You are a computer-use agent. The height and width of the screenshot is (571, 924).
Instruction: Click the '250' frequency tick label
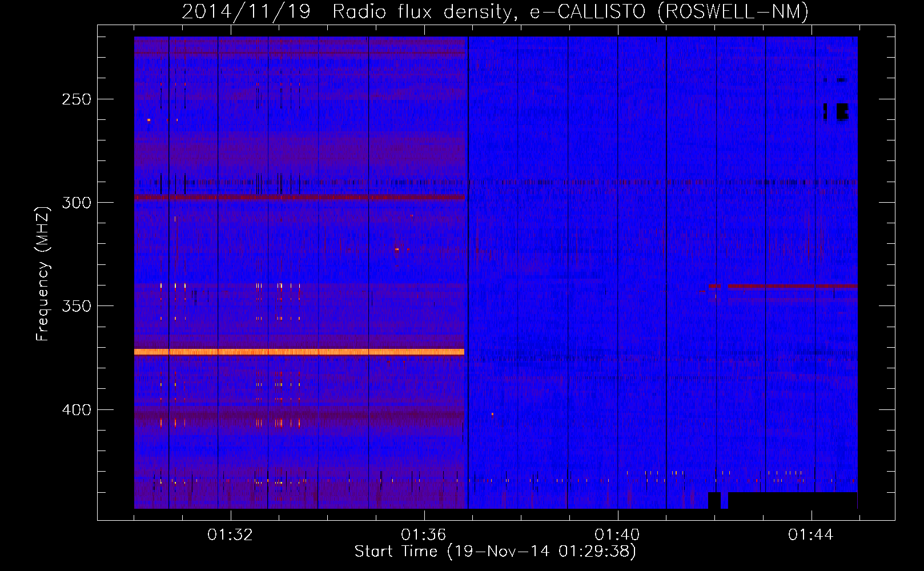point(77,99)
